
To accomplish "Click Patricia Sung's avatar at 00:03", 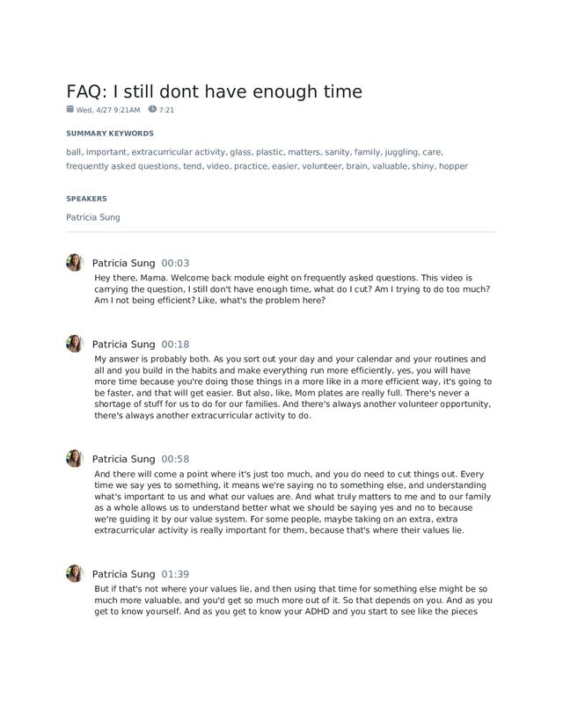I will 75,263.
